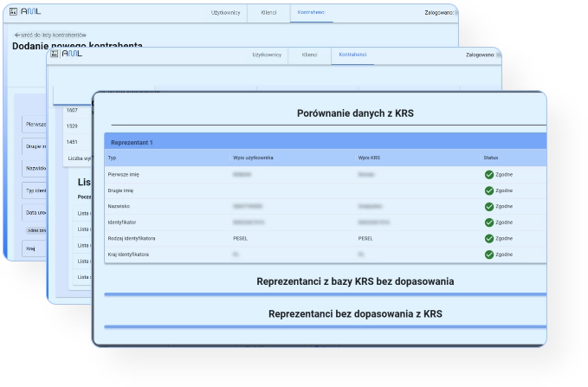The height and width of the screenshot is (387, 588).
Task: Go back via 'wróć do listy kontrahentów' link
Action: coord(52,35)
